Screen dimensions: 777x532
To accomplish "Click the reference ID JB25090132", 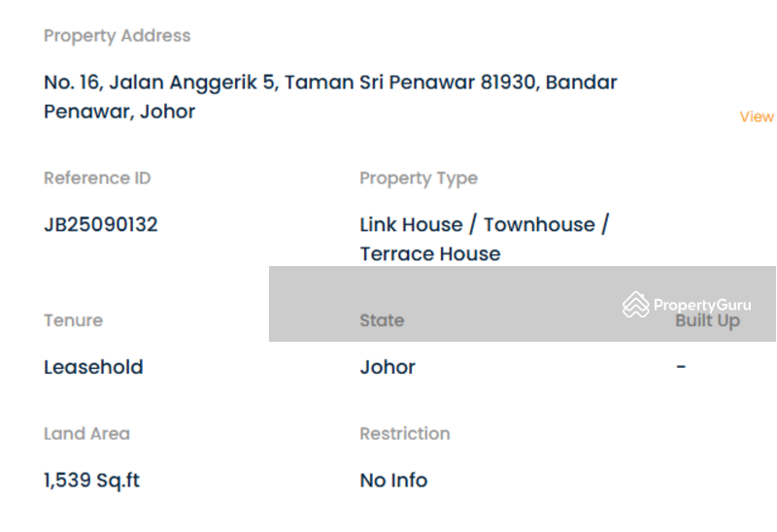I will tap(101, 224).
